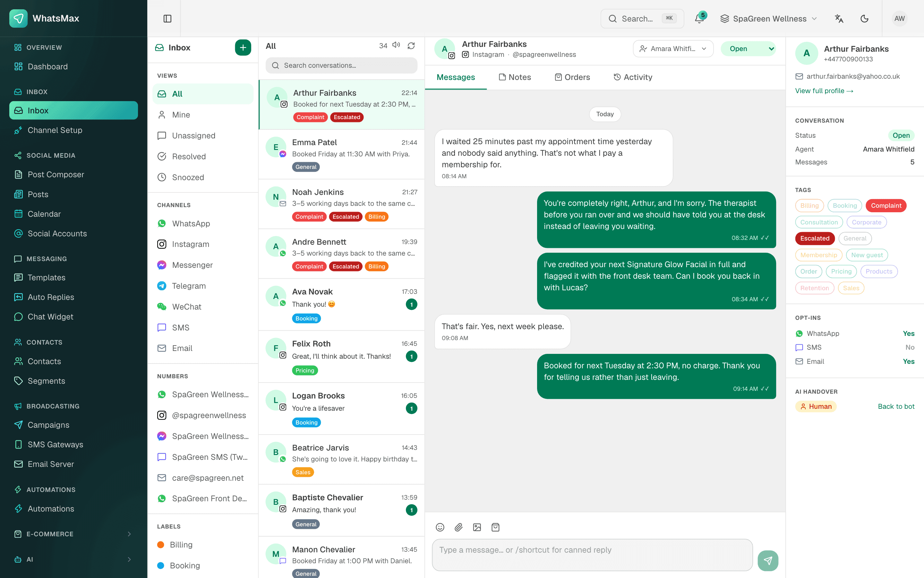The image size is (924, 578).
Task: Click View full profile link
Action: click(x=824, y=91)
